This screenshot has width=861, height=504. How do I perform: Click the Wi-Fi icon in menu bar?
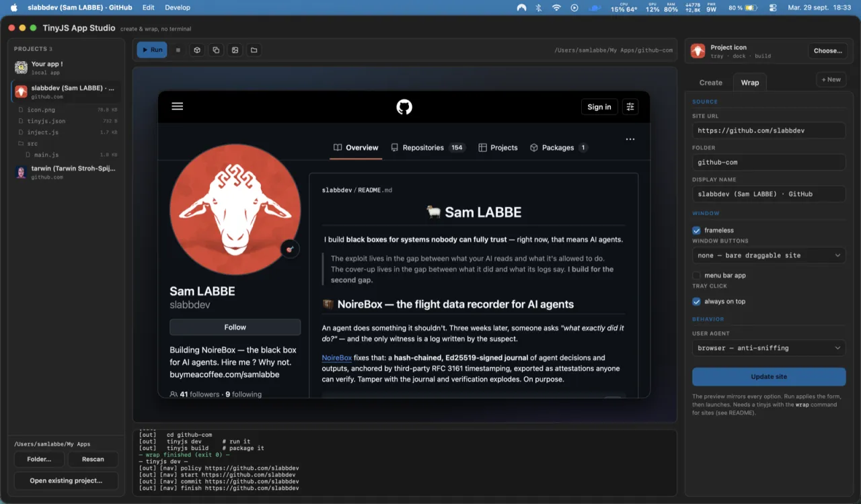point(556,8)
